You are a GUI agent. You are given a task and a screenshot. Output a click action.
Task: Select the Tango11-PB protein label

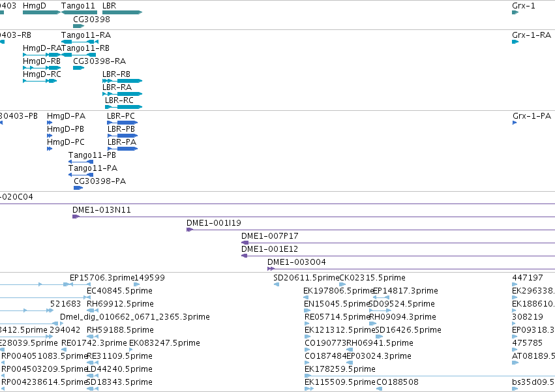[x=92, y=155]
